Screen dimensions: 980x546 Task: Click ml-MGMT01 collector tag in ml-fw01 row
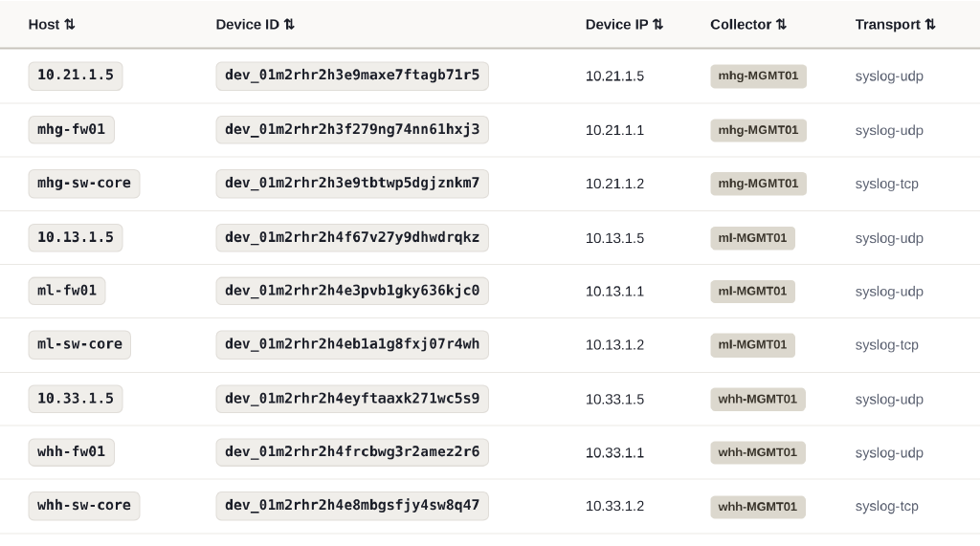[752, 291]
